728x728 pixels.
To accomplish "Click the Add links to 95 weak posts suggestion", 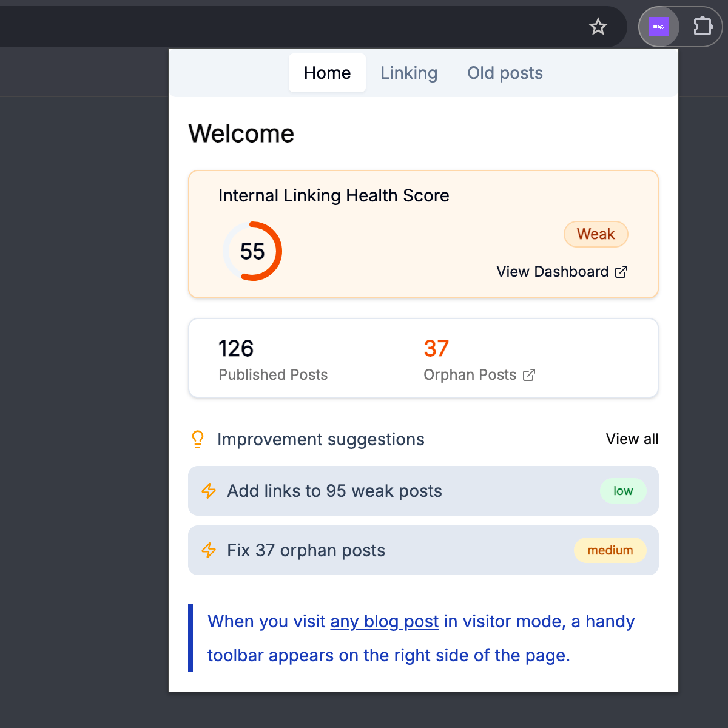I will (334, 491).
